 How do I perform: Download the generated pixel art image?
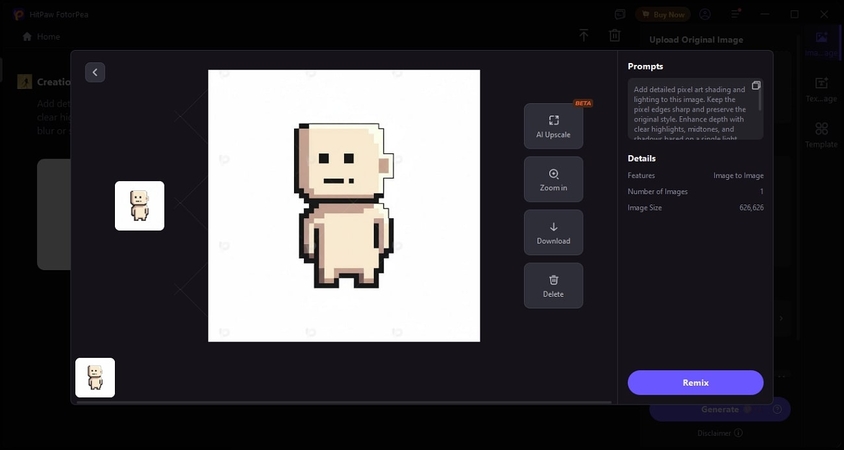click(553, 232)
